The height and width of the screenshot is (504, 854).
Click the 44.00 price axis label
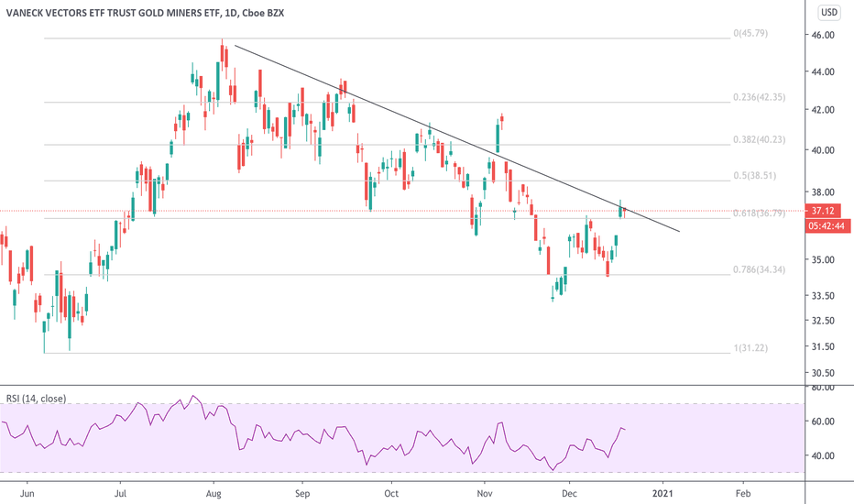click(x=823, y=71)
